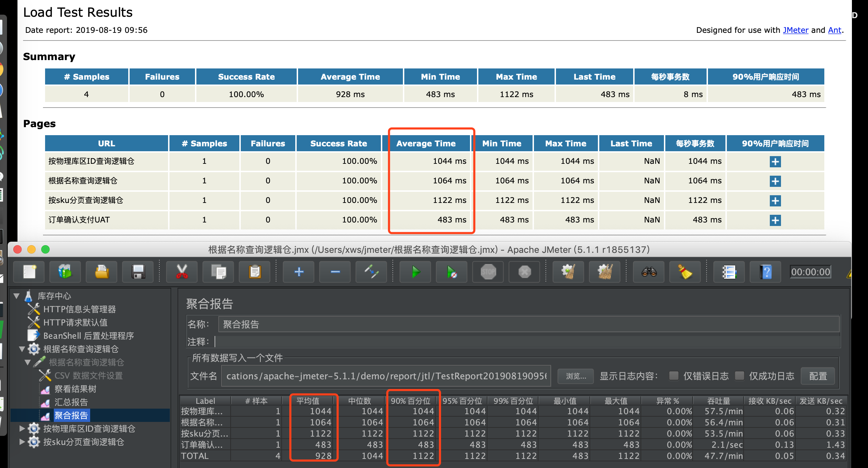Select 察看结果树 listener in the tree
Viewport: 868px width, 468px height.
coord(75,389)
